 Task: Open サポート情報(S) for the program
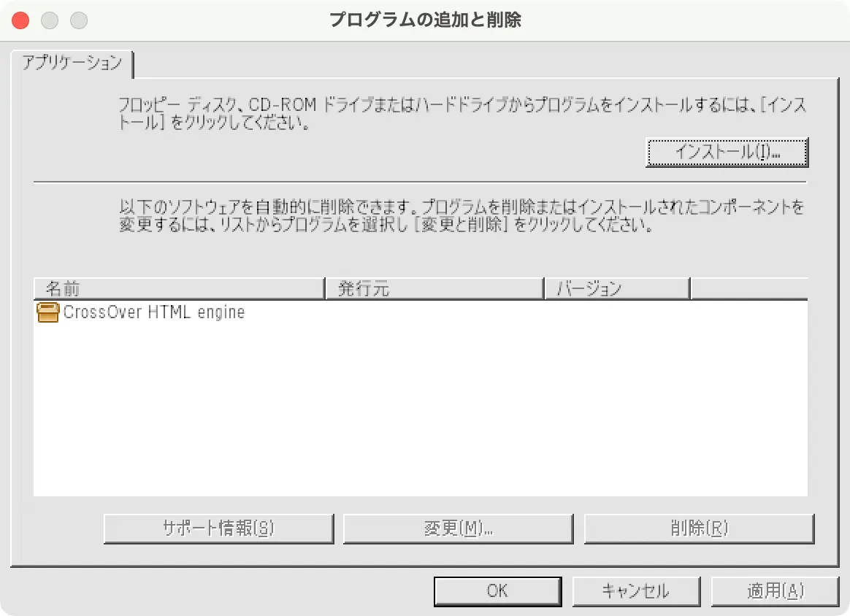click(x=218, y=528)
